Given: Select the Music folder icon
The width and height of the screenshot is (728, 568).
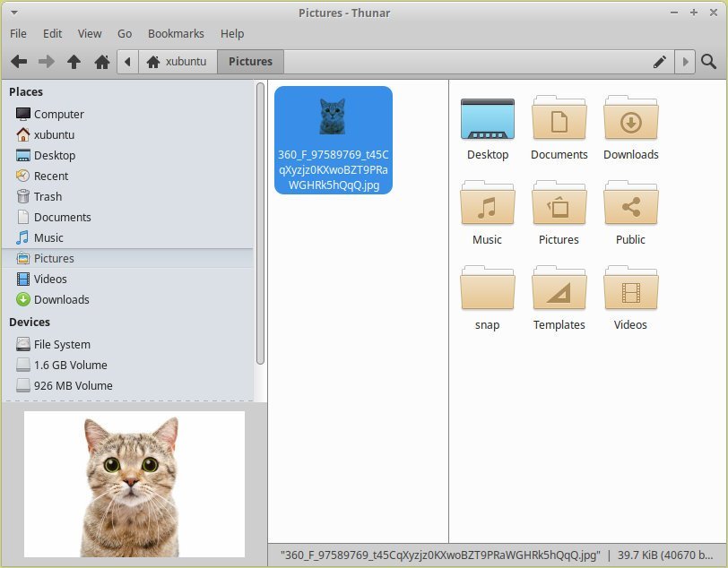Looking at the screenshot, I should click(487, 205).
